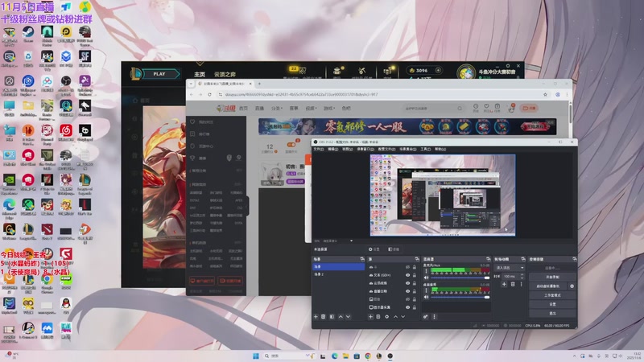Toggle lock on 云顶战绩 source
The image size is (644, 362).
point(414,283)
